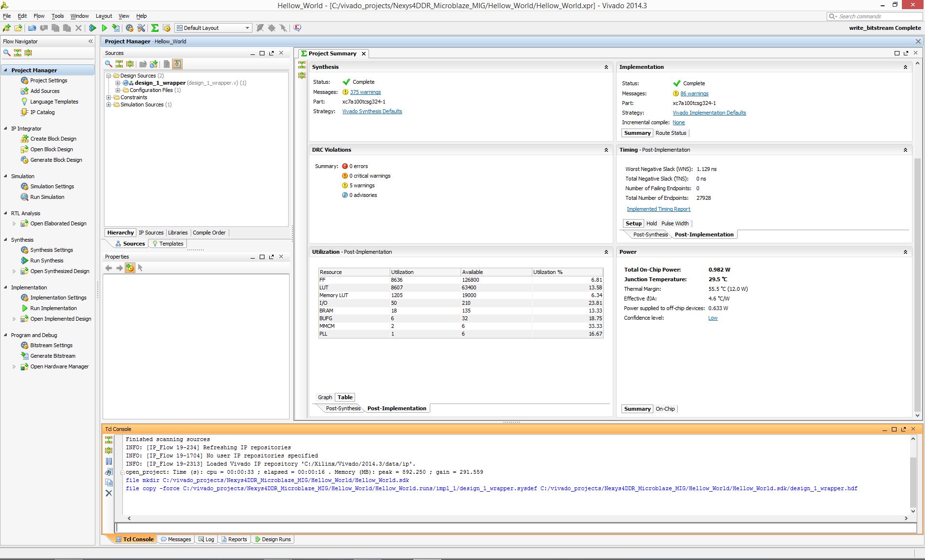
Task: Expand the Simulation Sources node
Action: click(109, 104)
